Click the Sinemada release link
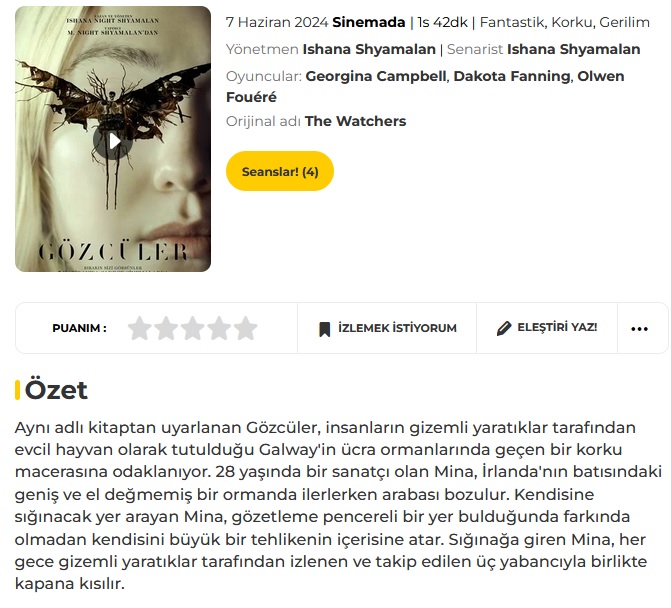 pos(368,22)
